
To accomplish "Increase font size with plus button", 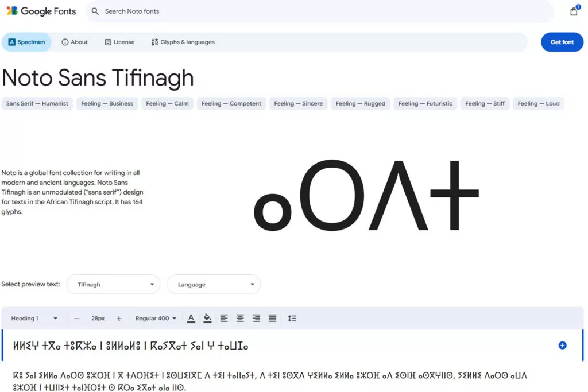I will (x=119, y=319).
